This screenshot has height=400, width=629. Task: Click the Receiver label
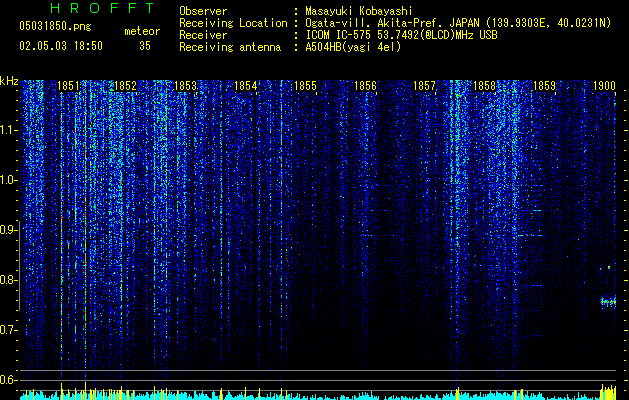tap(203, 35)
